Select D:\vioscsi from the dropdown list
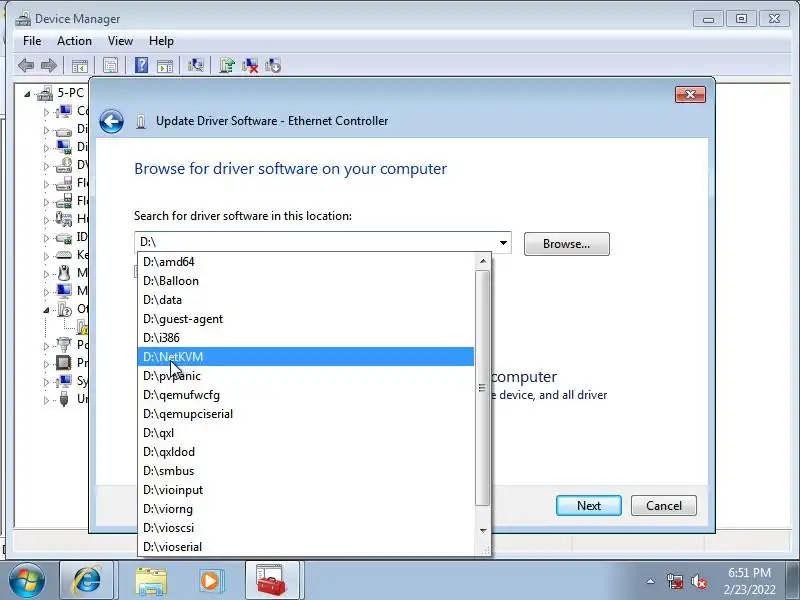 [x=306, y=528]
